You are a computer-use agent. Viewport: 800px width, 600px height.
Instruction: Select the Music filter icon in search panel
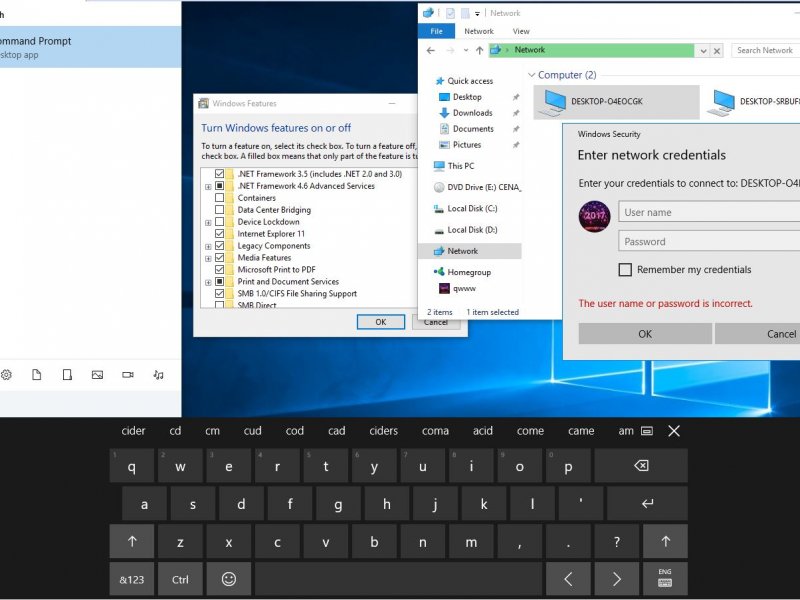[159, 375]
